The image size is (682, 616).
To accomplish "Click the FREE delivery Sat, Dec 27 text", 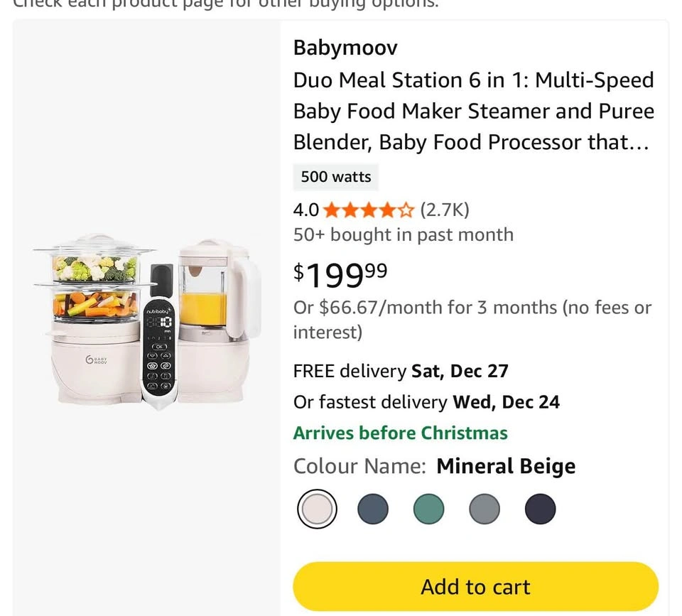I will pos(401,371).
